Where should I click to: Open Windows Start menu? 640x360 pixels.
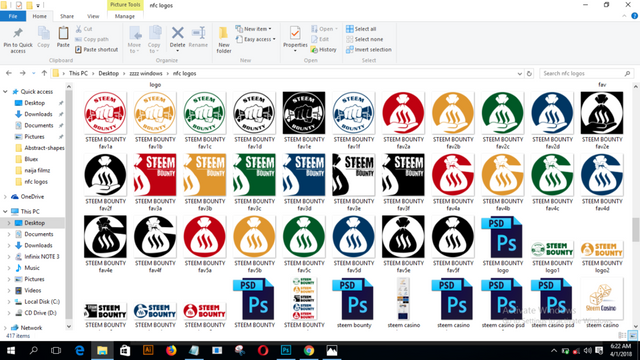(x=11, y=351)
